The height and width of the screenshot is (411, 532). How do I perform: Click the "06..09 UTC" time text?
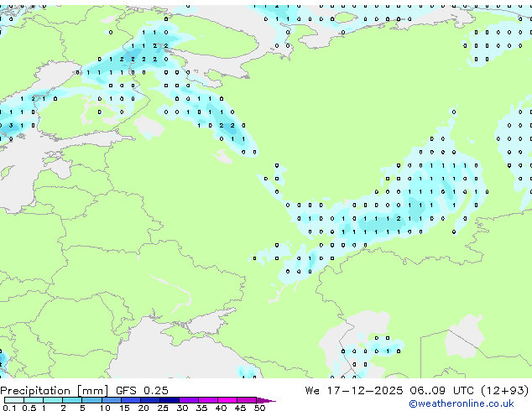click(441, 390)
